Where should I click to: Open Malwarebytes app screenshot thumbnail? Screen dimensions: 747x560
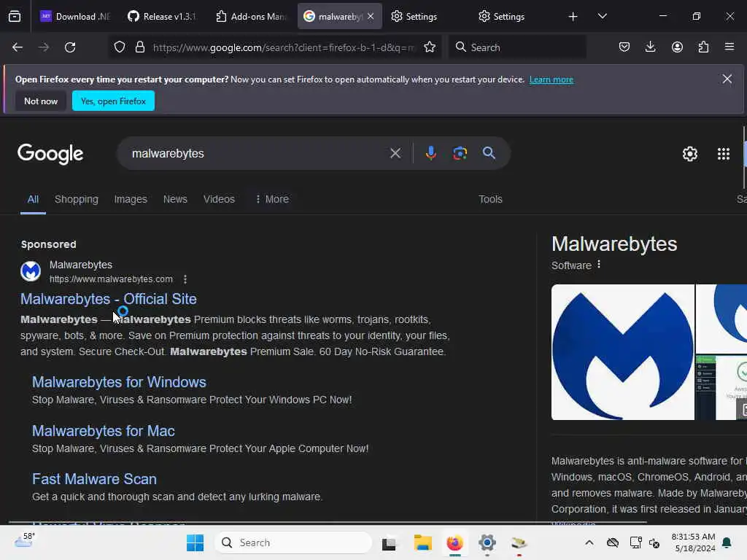pyautogui.click(x=721, y=388)
